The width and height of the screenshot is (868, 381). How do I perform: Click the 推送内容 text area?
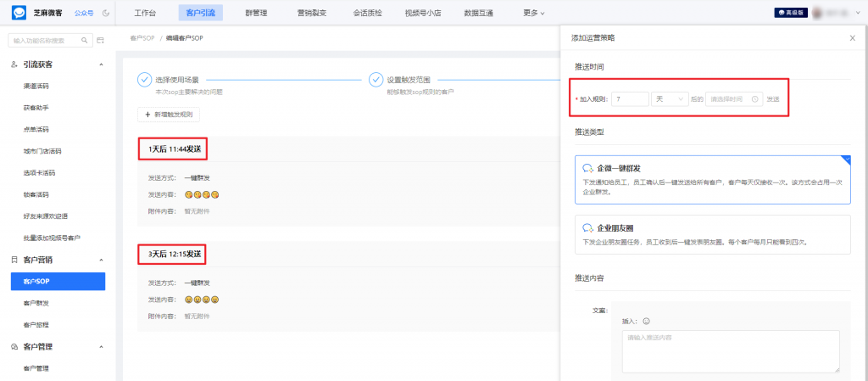click(x=730, y=351)
